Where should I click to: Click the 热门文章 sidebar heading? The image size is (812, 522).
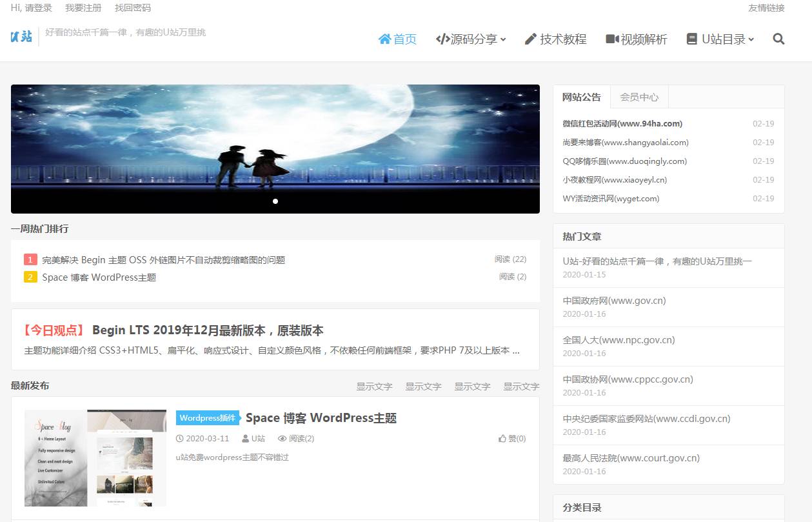pos(582,237)
